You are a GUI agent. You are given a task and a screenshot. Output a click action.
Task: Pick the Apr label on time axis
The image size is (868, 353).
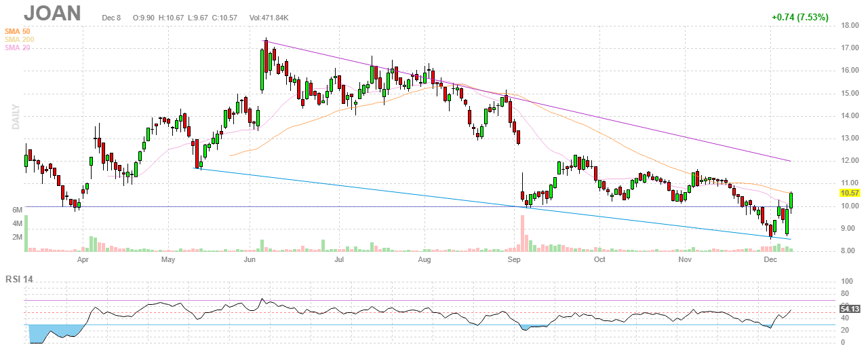[x=83, y=259]
